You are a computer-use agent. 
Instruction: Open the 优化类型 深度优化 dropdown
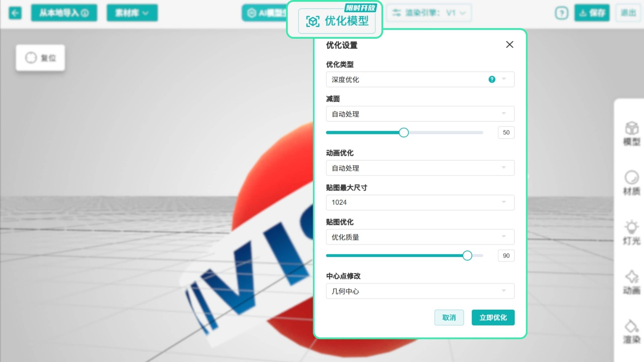(420, 79)
